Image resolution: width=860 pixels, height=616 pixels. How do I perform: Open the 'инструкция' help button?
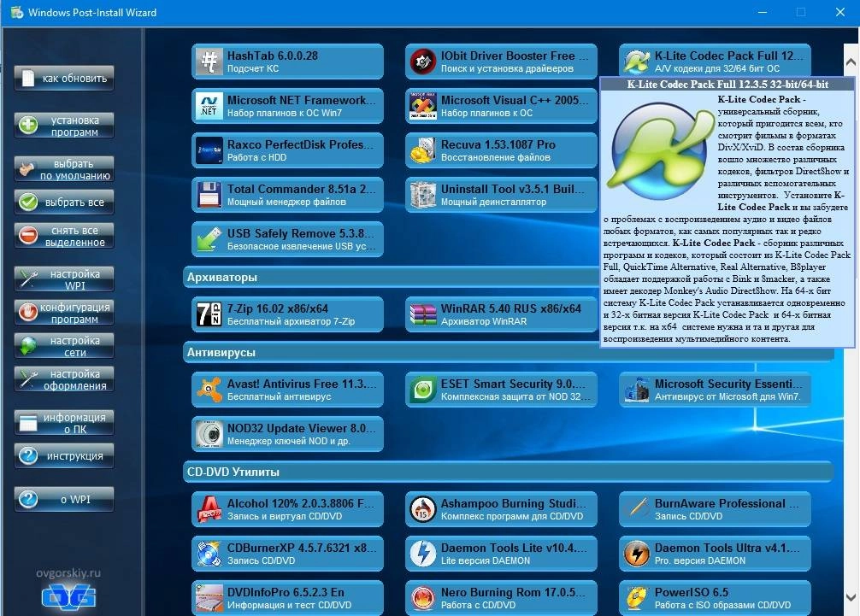pyautogui.click(x=64, y=456)
